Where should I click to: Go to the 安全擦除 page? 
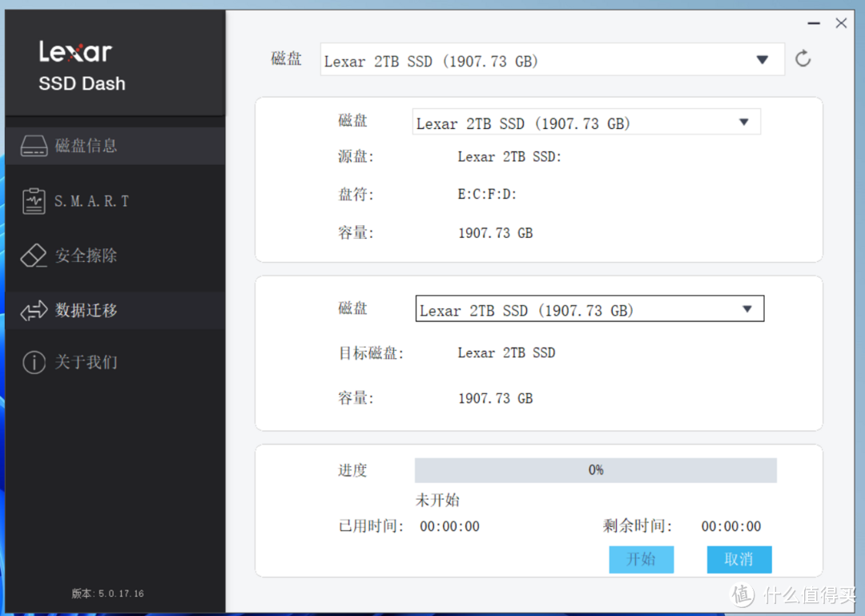(115, 256)
